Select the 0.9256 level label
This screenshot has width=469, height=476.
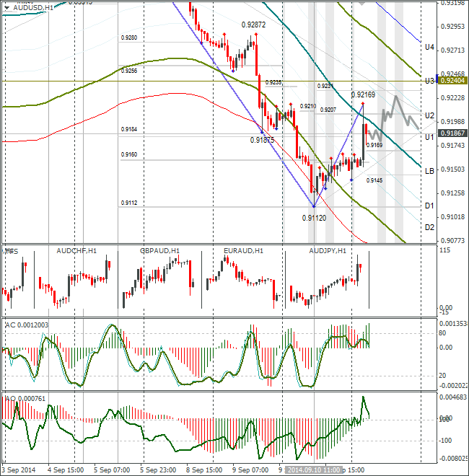128,71
